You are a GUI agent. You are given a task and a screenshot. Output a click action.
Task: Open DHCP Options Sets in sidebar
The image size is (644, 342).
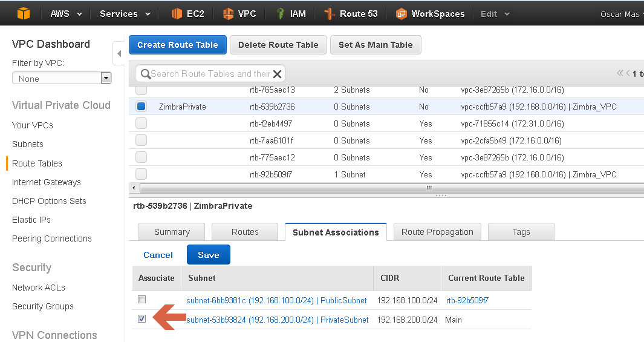click(49, 201)
